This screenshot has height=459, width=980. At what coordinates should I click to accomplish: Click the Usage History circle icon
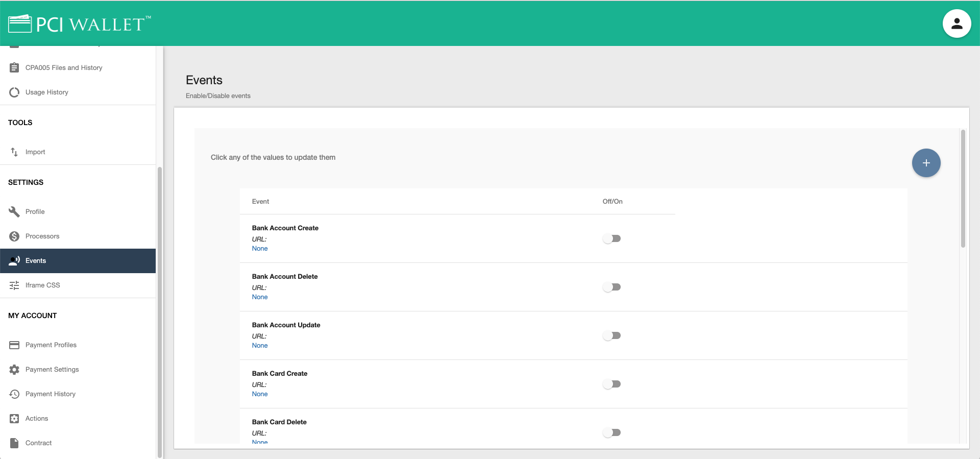(14, 92)
